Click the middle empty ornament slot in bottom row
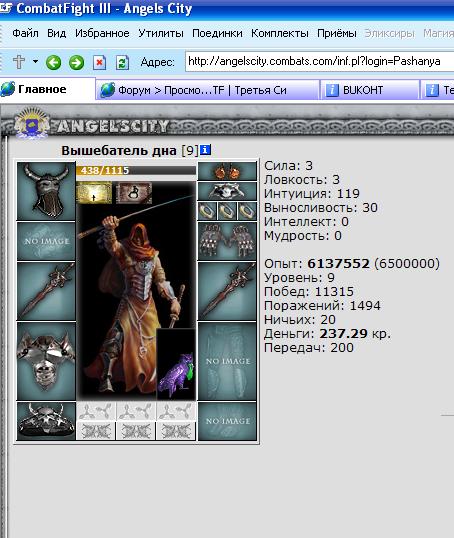Viewport: 454px width, 538px height. [x=136, y=431]
